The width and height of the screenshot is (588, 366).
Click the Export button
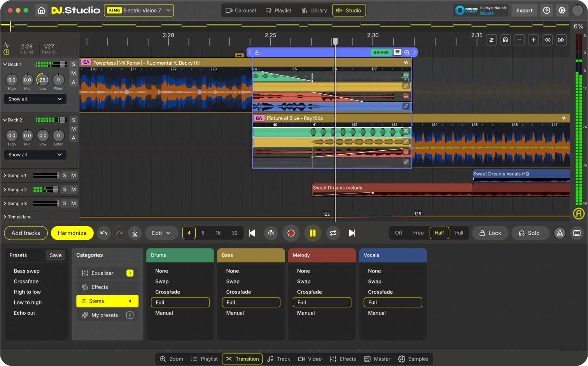click(x=524, y=11)
